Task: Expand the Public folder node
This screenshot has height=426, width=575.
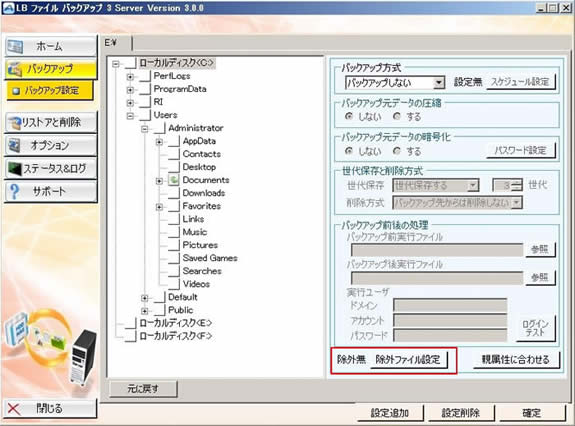Action: pos(145,311)
